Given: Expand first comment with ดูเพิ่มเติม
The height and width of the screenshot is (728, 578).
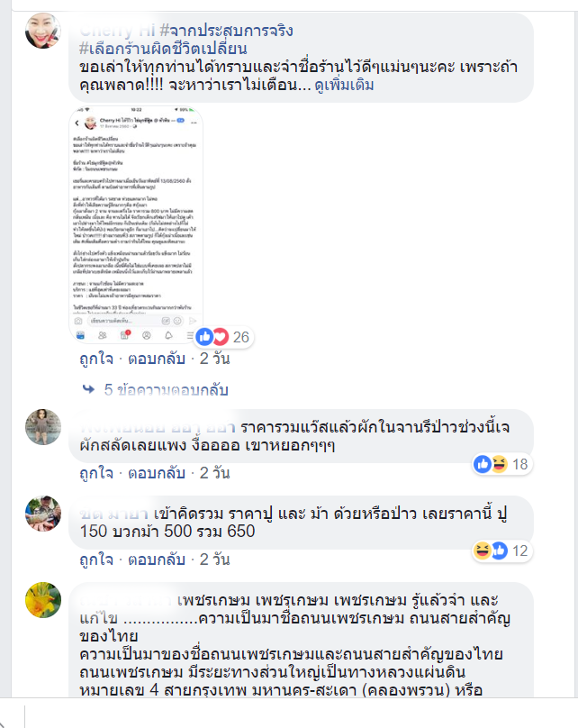Looking at the screenshot, I should 344,85.
